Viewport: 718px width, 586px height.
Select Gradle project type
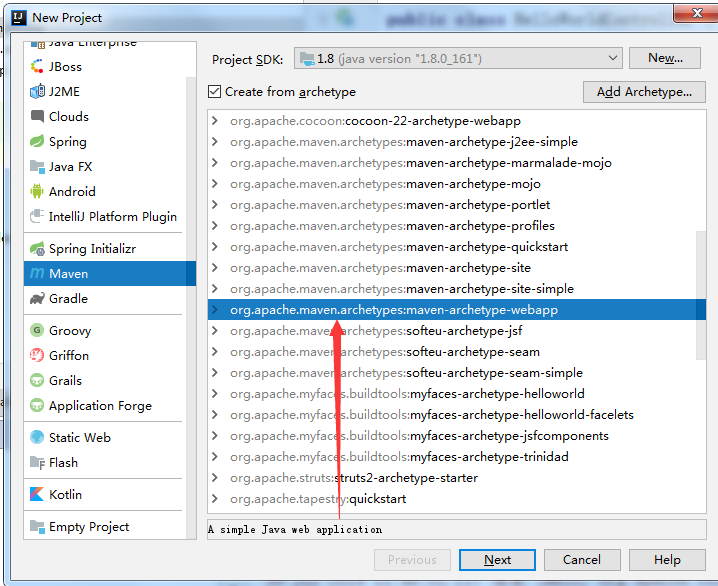pos(105,298)
